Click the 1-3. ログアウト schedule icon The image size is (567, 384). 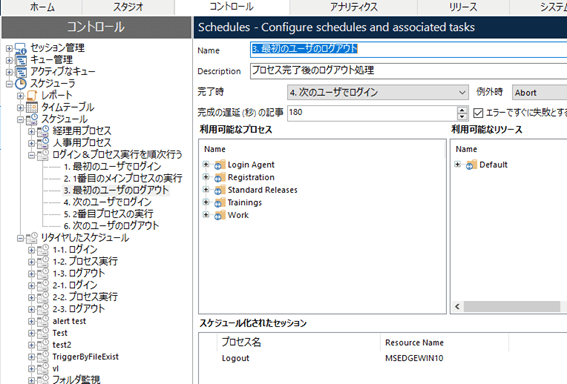(x=43, y=273)
